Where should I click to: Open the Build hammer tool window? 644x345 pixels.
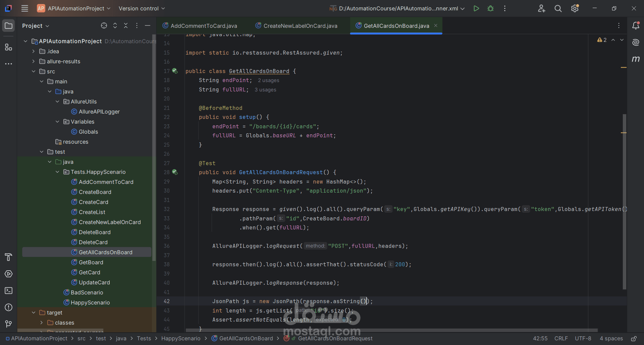9,257
